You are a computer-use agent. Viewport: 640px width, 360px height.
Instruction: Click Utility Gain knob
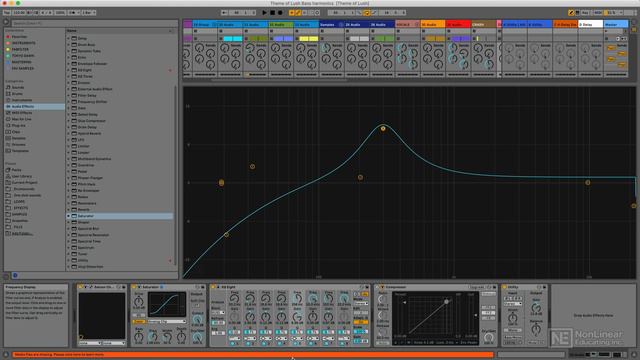tap(536, 308)
